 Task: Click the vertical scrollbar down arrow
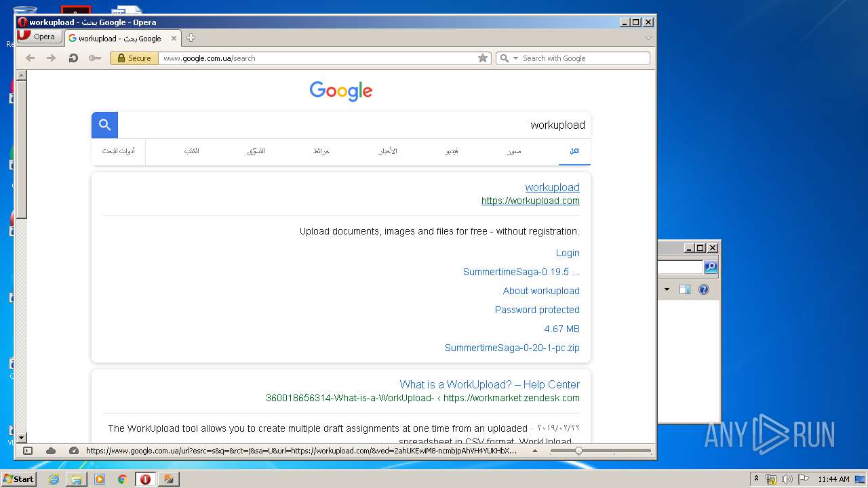pyautogui.click(x=21, y=438)
